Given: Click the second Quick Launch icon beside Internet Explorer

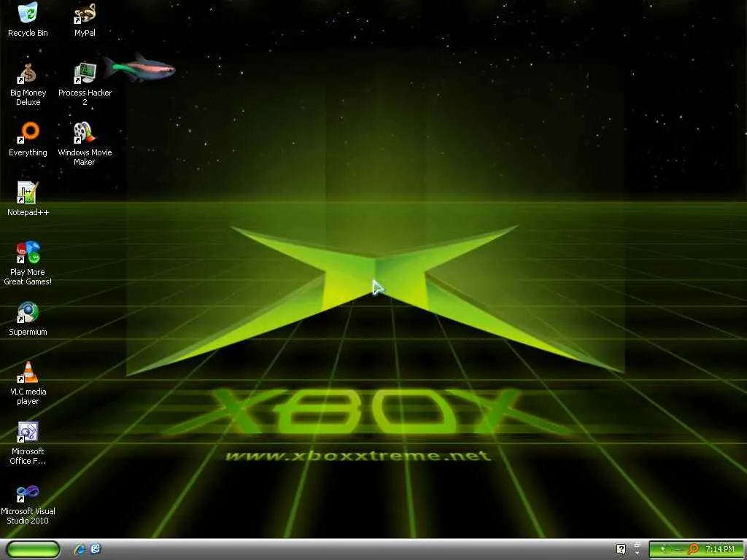Looking at the screenshot, I should tap(96, 550).
